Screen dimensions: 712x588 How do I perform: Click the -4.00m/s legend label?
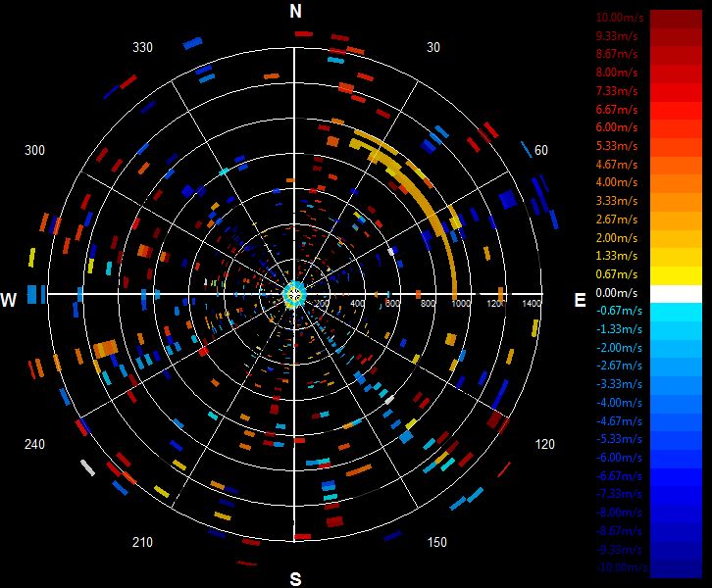(619, 403)
